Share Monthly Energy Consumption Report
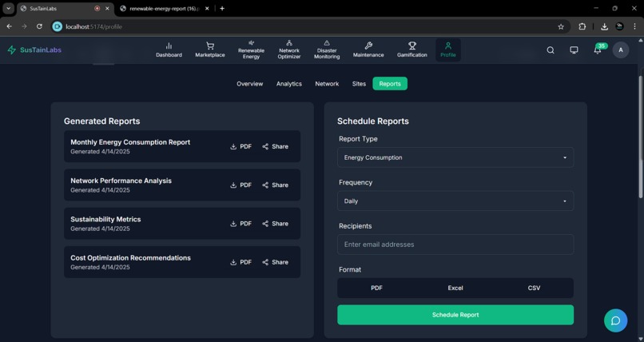This screenshot has height=342, width=644. pos(275,146)
